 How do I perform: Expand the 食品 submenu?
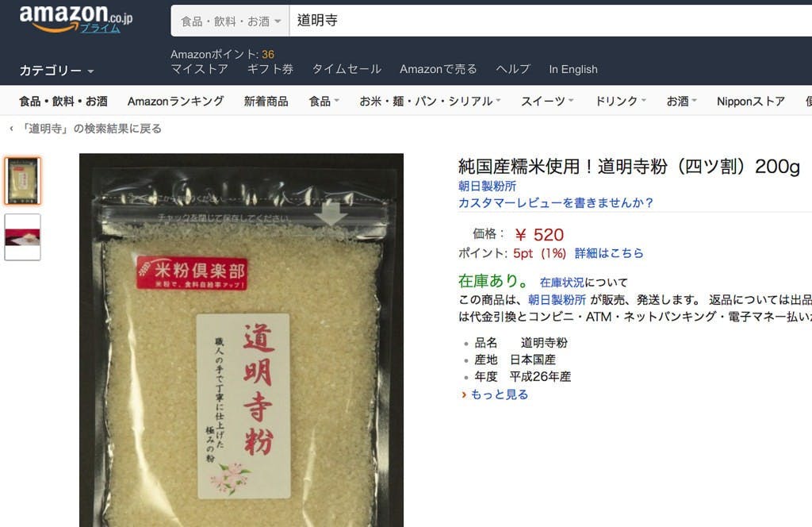(324, 101)
